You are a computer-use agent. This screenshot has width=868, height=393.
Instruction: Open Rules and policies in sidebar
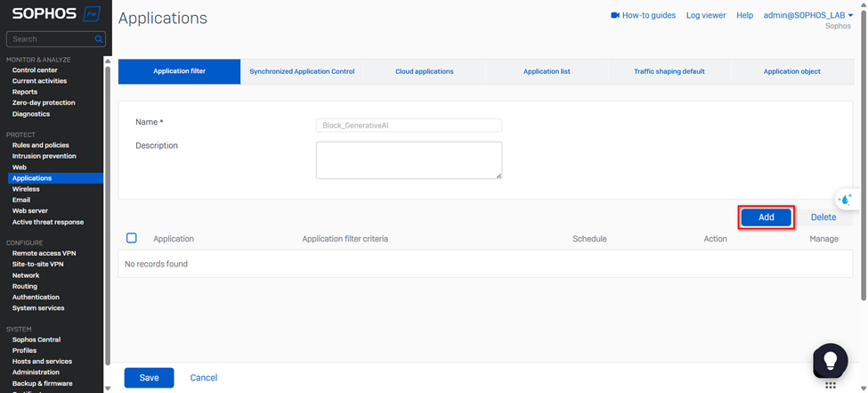[x=40, y=145]
